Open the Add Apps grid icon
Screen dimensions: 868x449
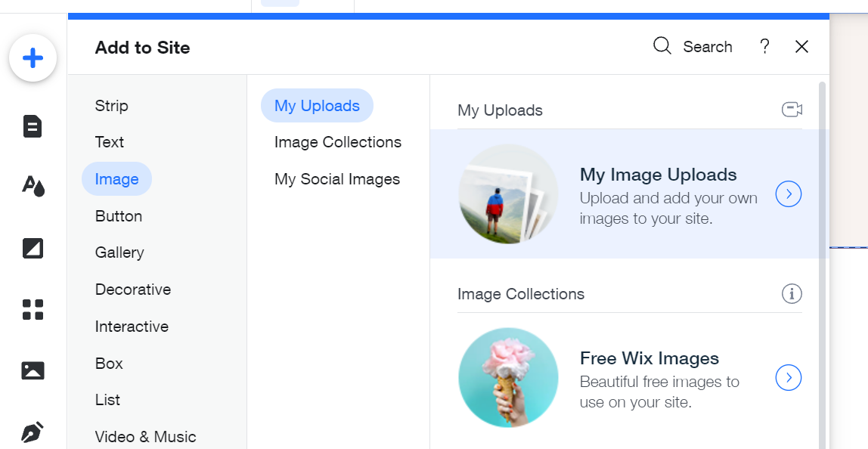33,309
